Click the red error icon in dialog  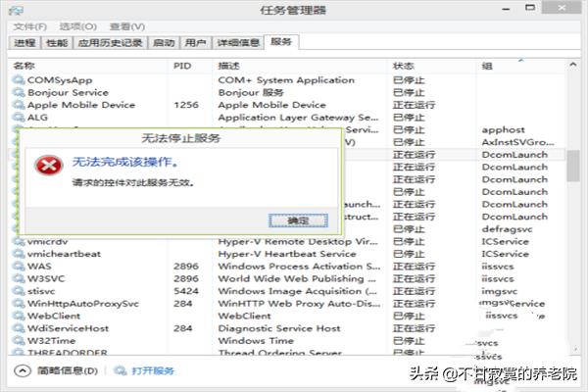tap(48, 165)
